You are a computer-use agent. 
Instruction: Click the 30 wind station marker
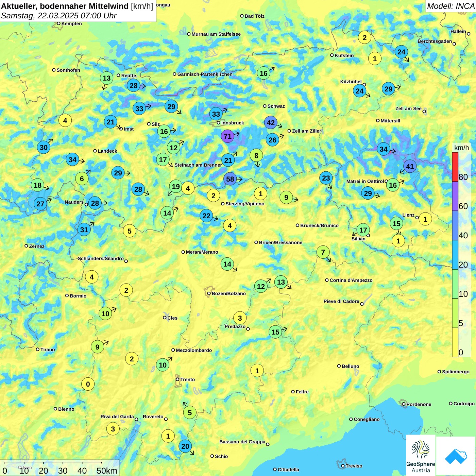(44, 147)
